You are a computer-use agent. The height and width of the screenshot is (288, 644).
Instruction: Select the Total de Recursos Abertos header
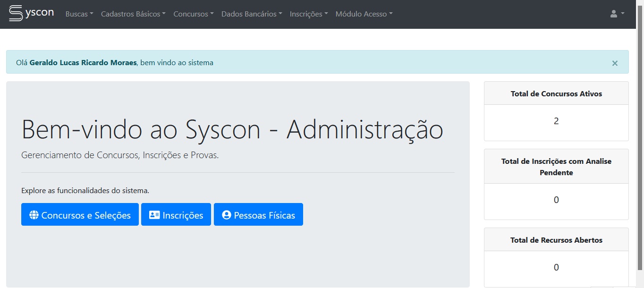556,240
